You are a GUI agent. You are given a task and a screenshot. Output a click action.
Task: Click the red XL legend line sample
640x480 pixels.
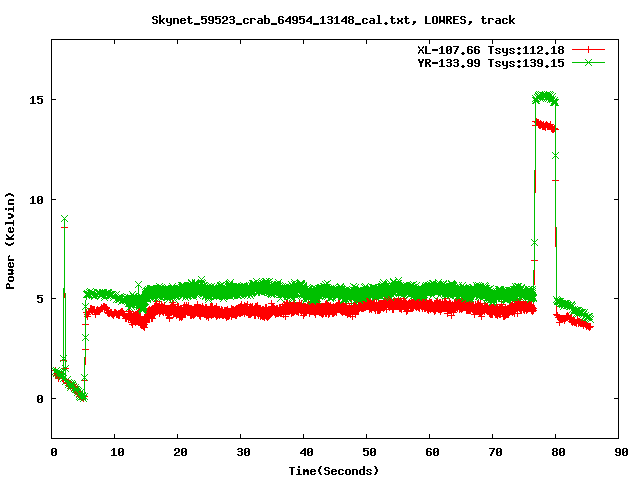coord(588,50)
